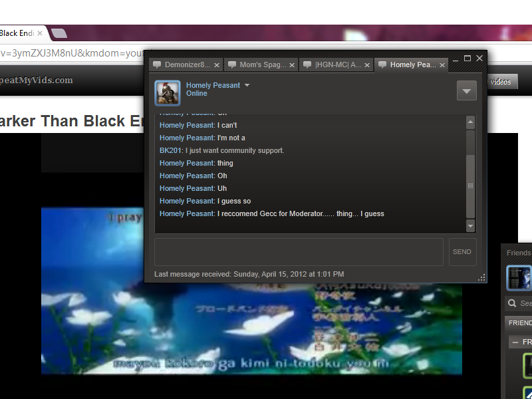Click the chat bubble icon on Homely Pea tab

click(382, 65)
